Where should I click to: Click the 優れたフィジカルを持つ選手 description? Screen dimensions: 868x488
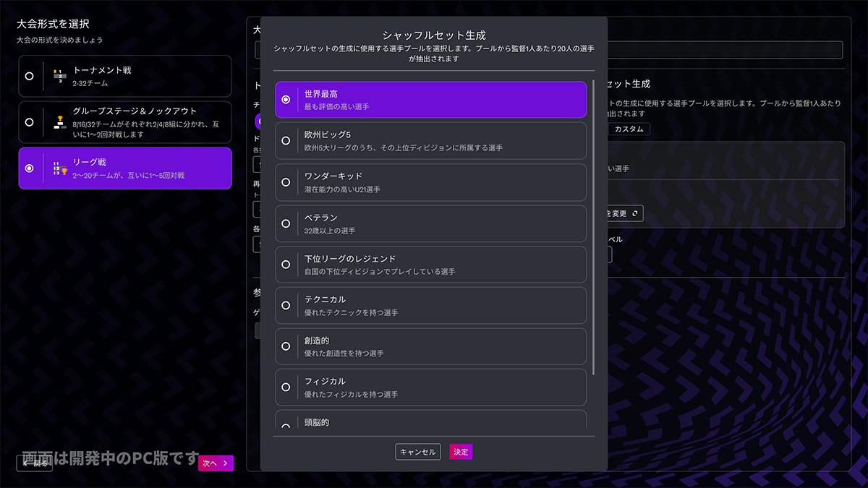click(x=351, y=395)
